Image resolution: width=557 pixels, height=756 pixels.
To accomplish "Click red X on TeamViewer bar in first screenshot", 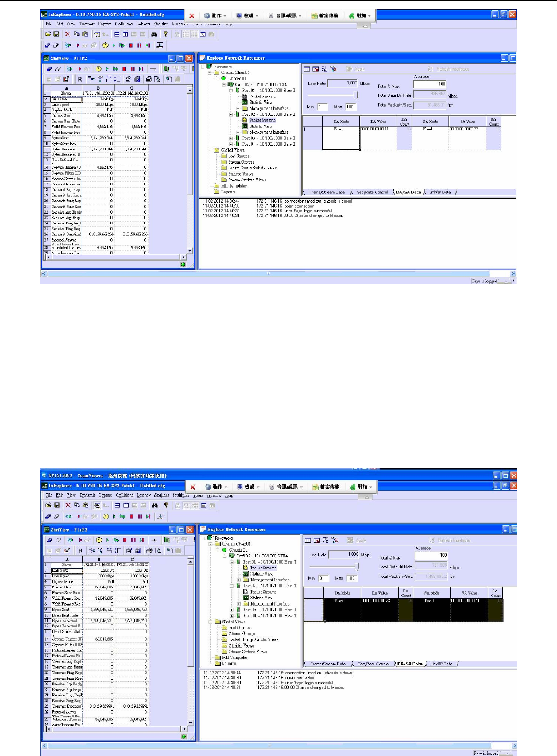I will [x=192, y=16].
